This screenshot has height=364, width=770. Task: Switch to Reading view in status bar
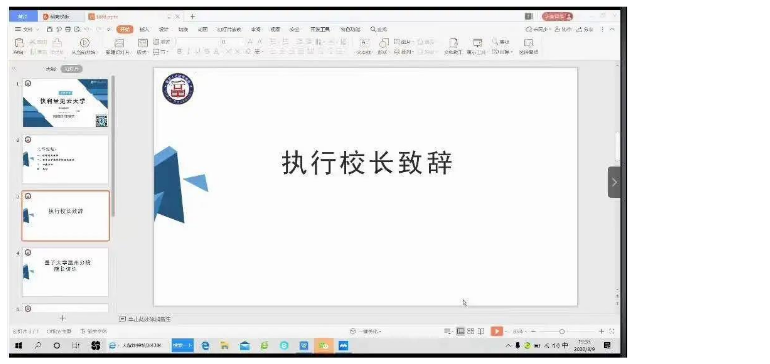coord(481,332)
